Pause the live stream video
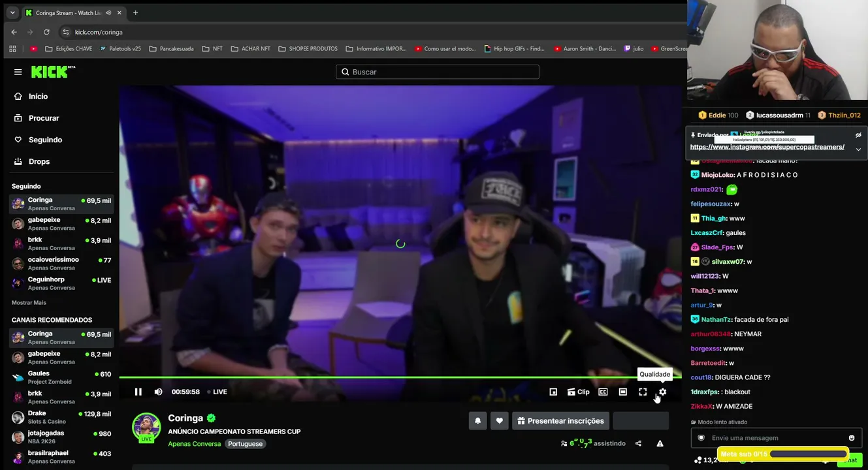Image resolution: width=868 pixels, height=470 pixels. [138, 392]
